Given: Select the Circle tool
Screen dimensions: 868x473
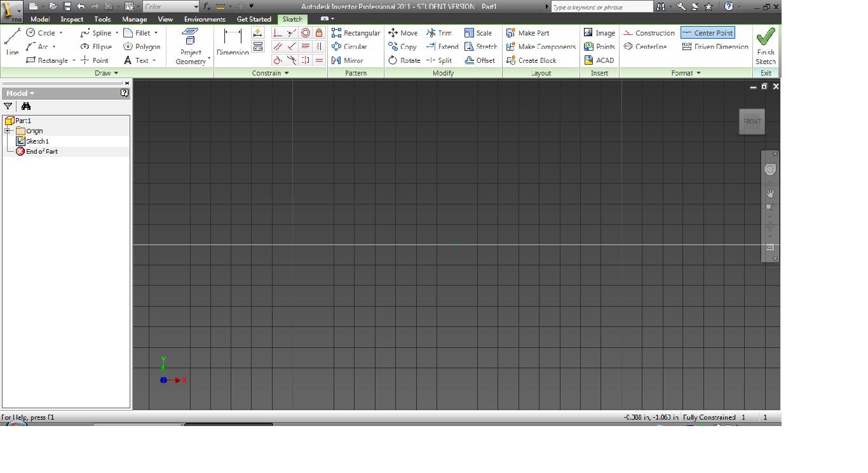Looking at the screenshot, I should (x=41, y=33).
